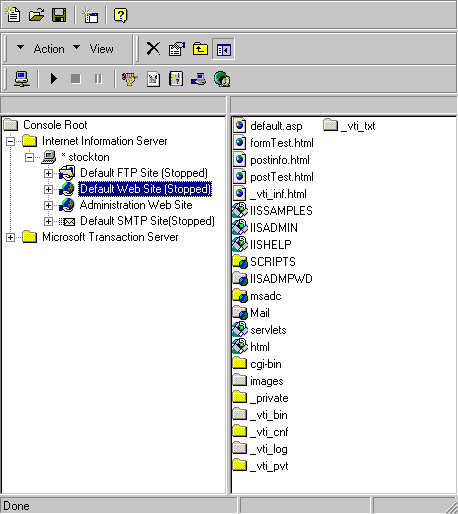Screen dimensions: 458x514
Task: Click the globe with user icon
Action: 222,79
